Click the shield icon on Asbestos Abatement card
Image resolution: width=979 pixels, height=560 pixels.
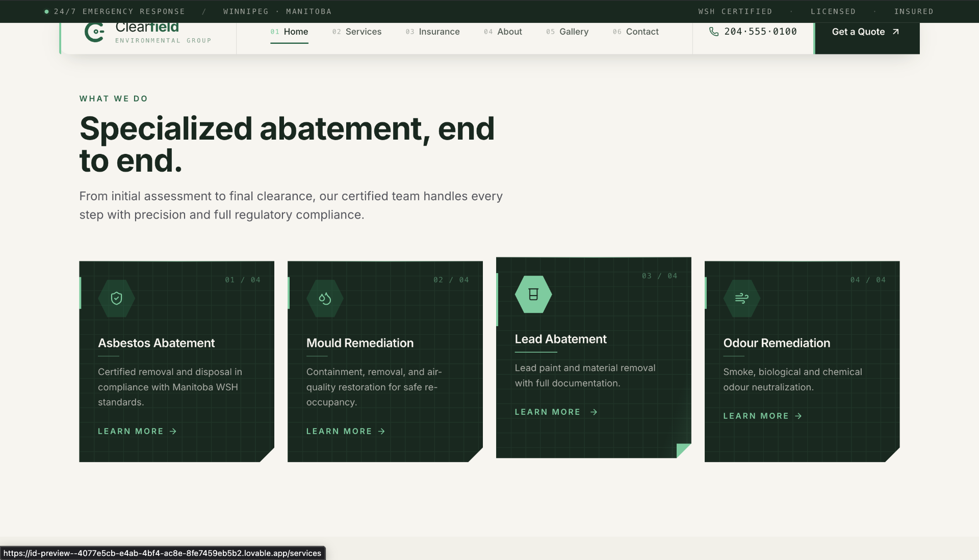pos(116,298)
